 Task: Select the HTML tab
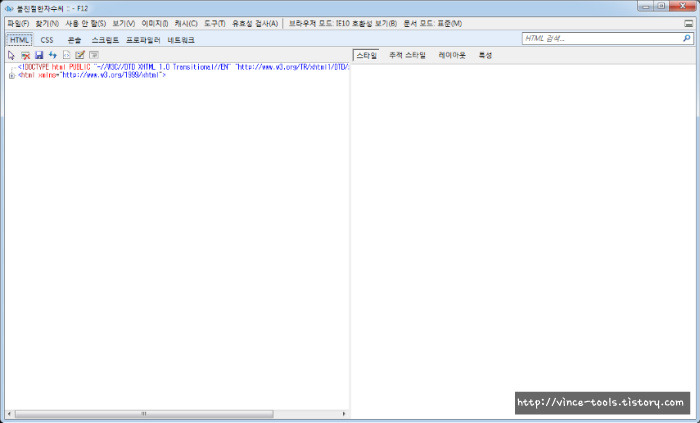pyautogui.click(x=19, y=40)
